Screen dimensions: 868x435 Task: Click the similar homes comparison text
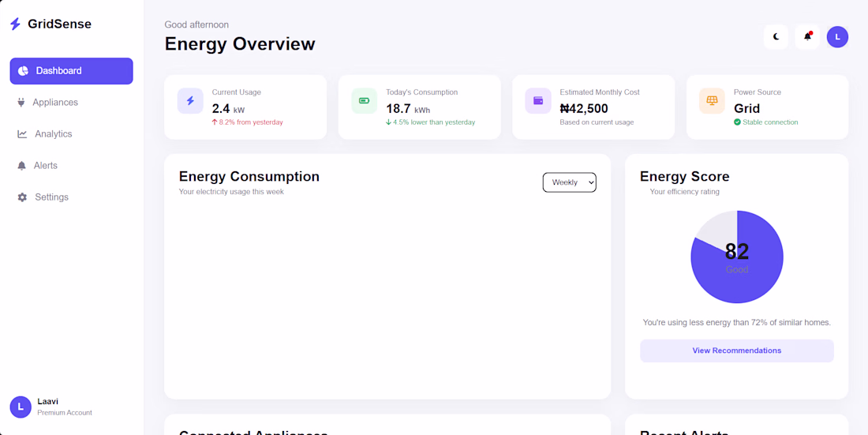pos(737,322)
